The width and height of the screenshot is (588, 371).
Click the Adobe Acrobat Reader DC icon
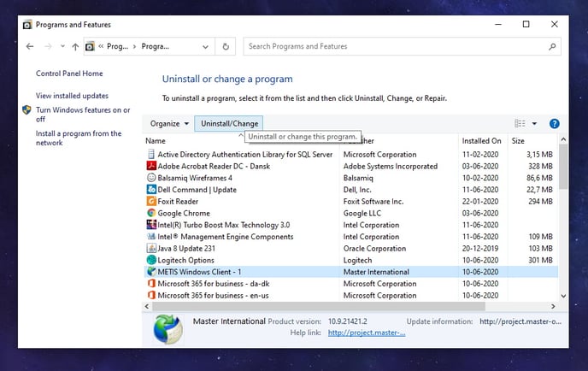[x=151, y=166]
